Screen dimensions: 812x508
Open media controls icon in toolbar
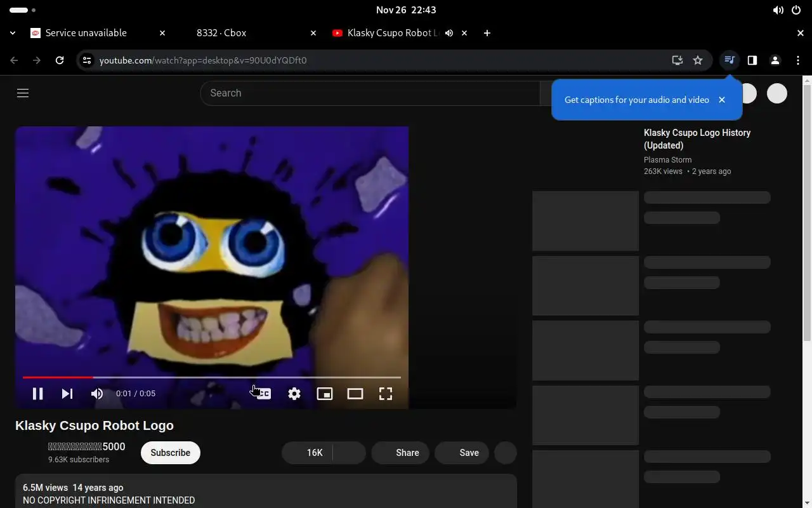[x=730, y=60]
